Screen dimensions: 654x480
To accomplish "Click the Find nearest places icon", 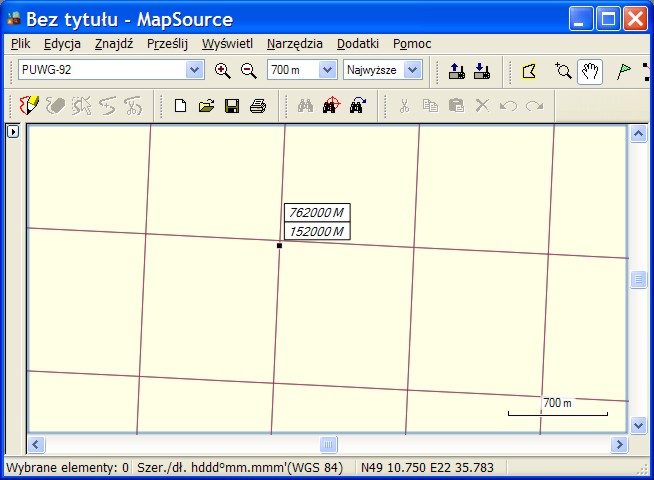I will point(332,105).
